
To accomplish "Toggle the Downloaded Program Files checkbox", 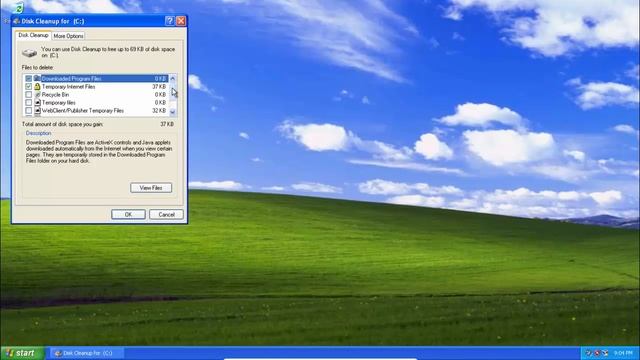I will (28, 78).
